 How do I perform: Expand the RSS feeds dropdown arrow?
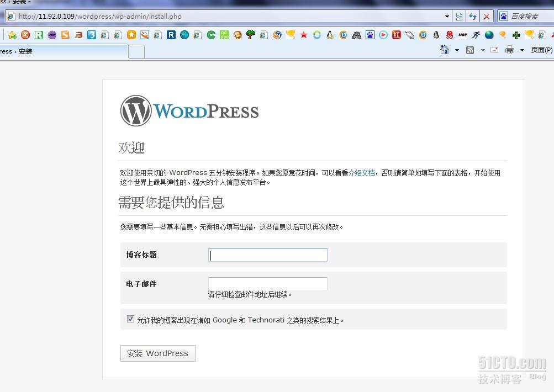point(483,50)
